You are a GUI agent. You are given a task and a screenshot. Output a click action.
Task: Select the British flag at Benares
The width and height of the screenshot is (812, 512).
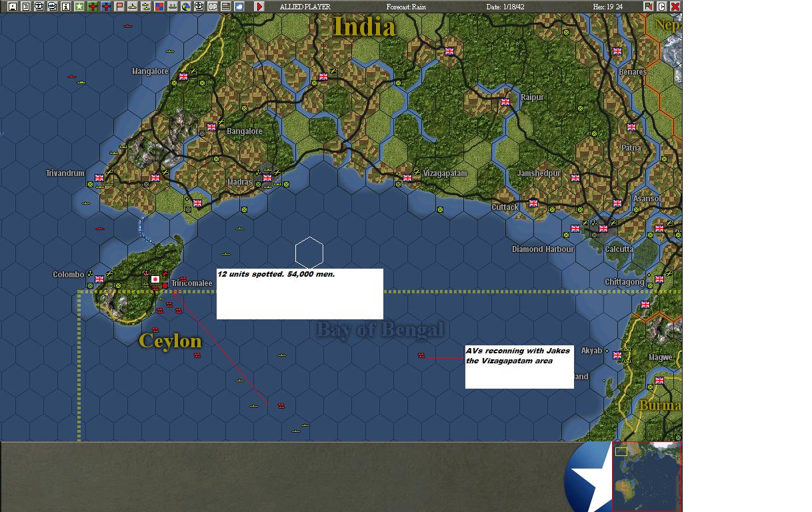point(617,51)
